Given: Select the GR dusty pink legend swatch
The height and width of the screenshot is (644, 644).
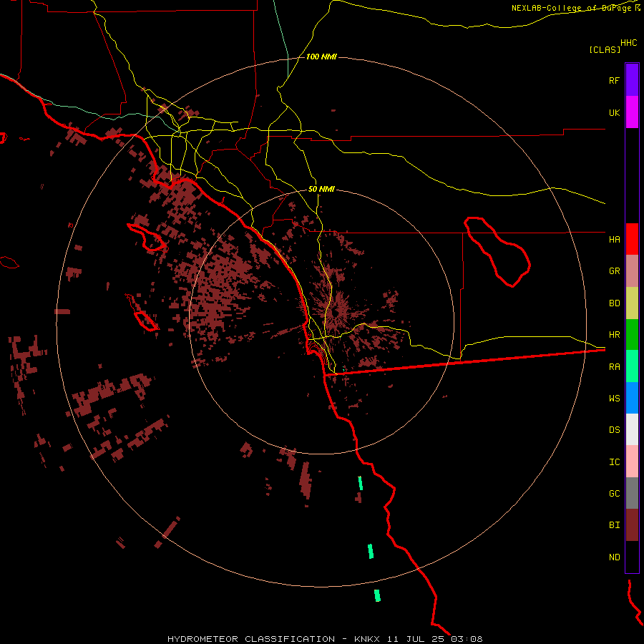Looking at the screenshot, I should tap(632, 271).
